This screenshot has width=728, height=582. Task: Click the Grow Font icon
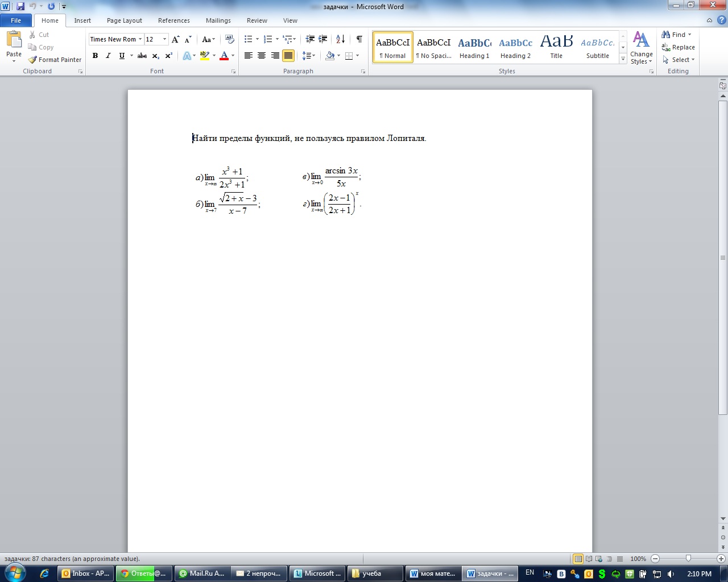point(176,39)
